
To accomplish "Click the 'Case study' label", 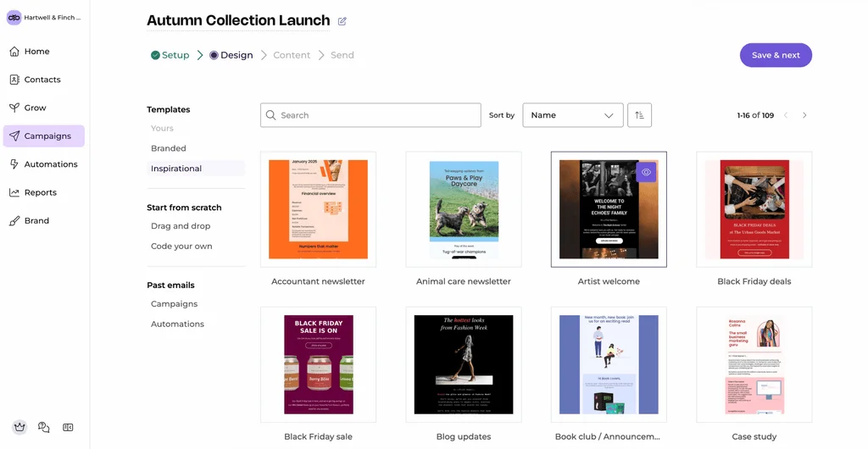I will pyautogui.click(x=754, y=437).
